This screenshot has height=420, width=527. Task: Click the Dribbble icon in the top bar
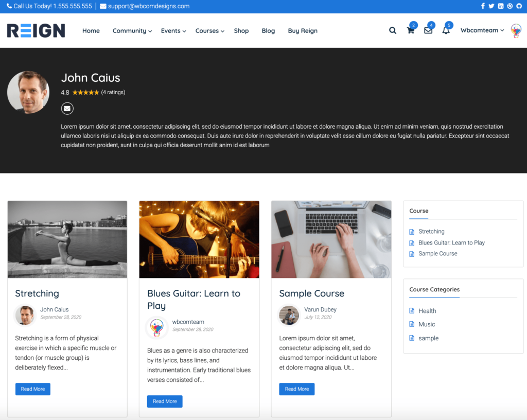coord(510,6)
